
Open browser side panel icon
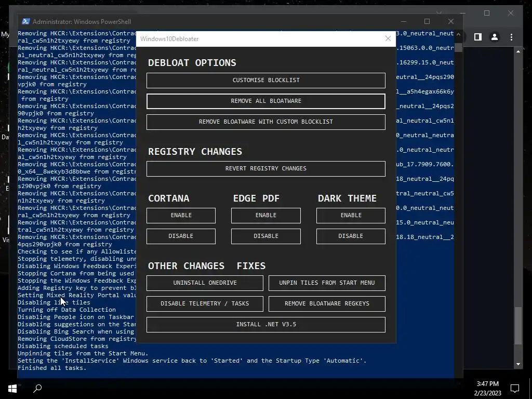tap(478, 37)
